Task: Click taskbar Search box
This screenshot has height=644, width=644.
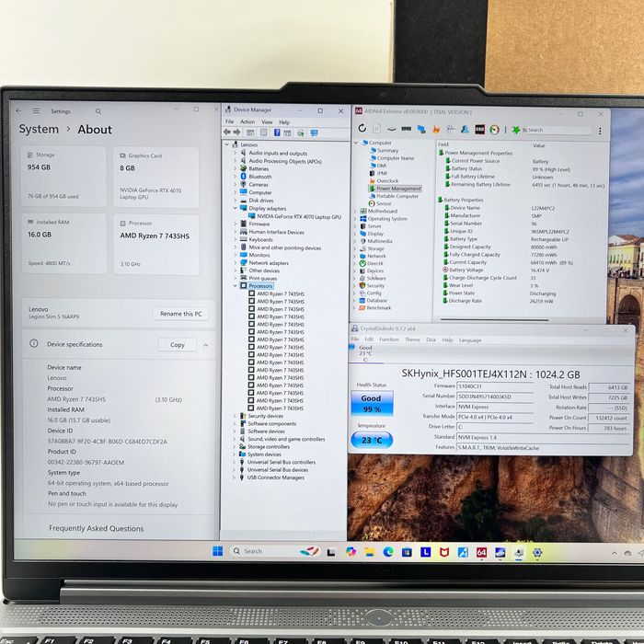Action: [275, 551]
